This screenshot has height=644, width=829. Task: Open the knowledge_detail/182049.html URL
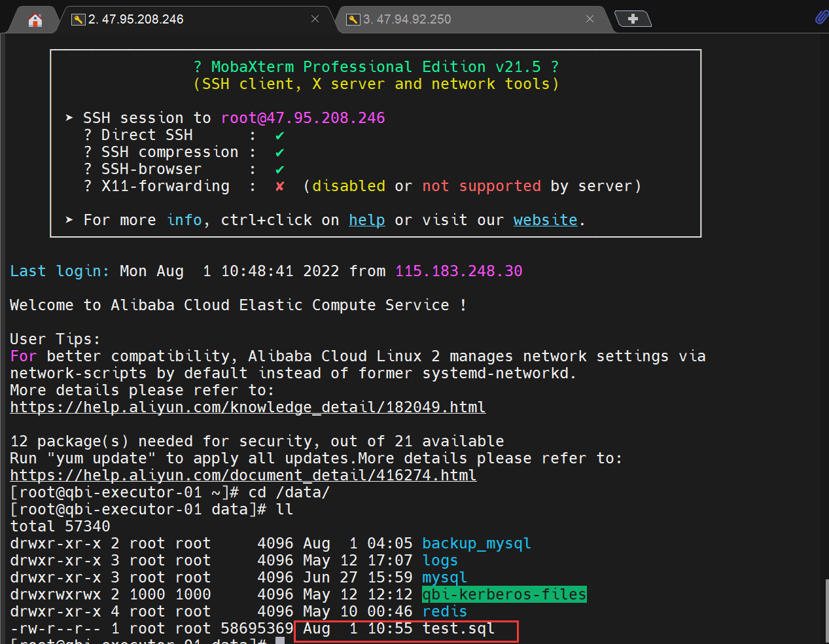pos(247,407)
